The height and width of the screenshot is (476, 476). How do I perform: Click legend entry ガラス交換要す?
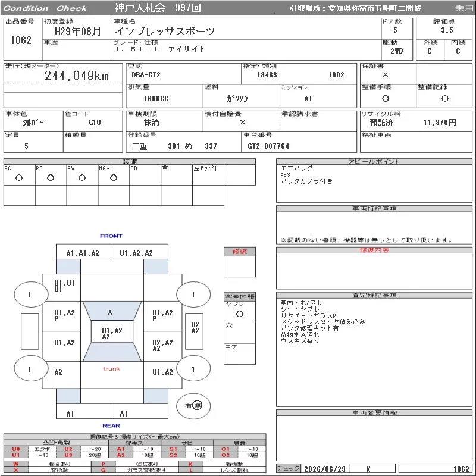click(x=147, y=470)
